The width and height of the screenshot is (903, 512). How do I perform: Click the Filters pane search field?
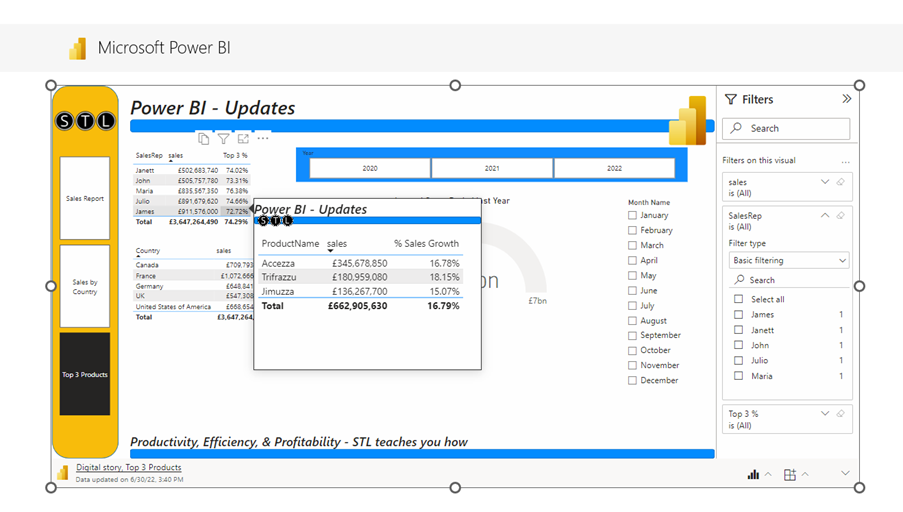pos(786,128)
